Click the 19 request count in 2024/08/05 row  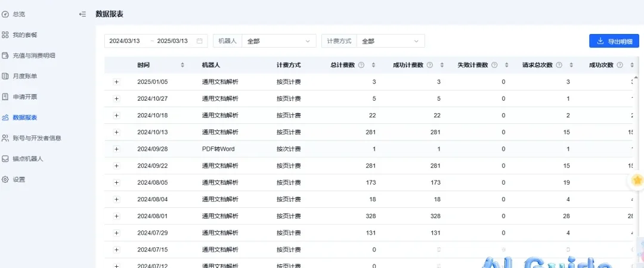(x=567, y=183)
